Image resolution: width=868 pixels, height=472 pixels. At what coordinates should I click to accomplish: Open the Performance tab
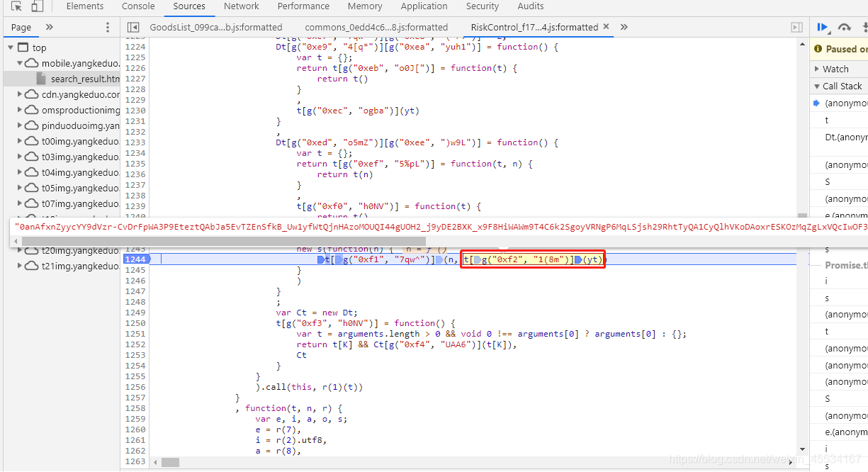pyautogui.click(x=303, y=6)
